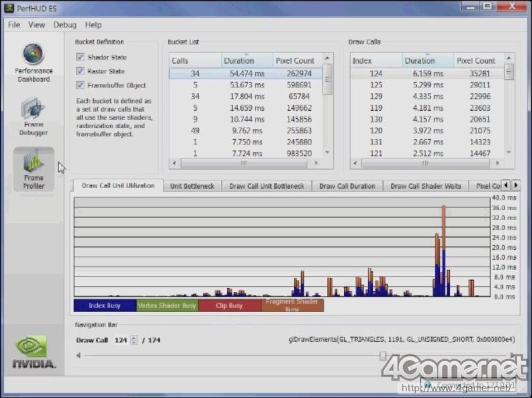Open the View menu
The width and height of the screenshot is (532, 398).
36,25
